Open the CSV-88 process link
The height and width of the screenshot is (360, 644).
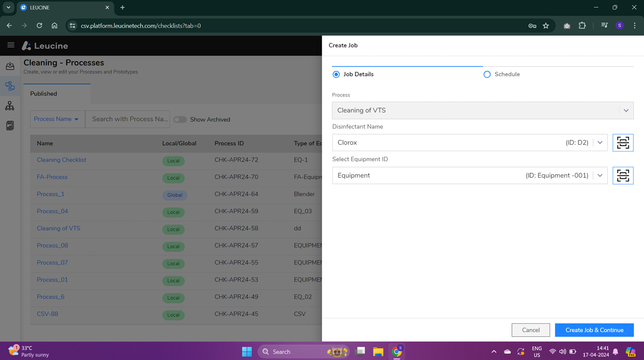47,314
